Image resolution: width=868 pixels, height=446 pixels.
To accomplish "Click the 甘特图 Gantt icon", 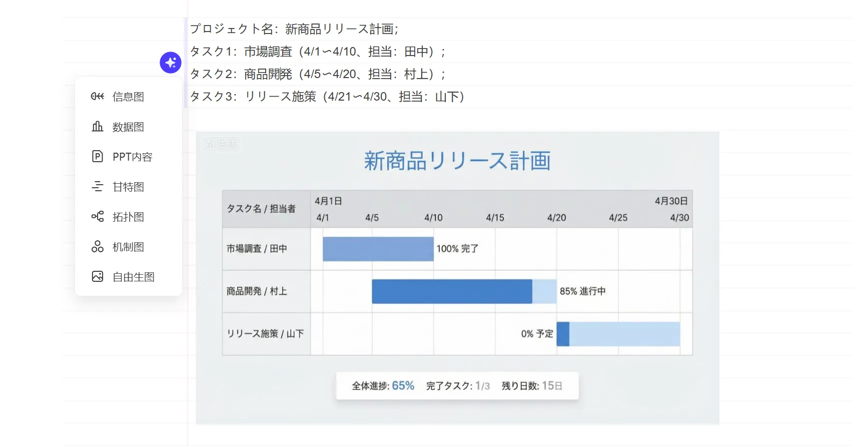I will 98,187.
